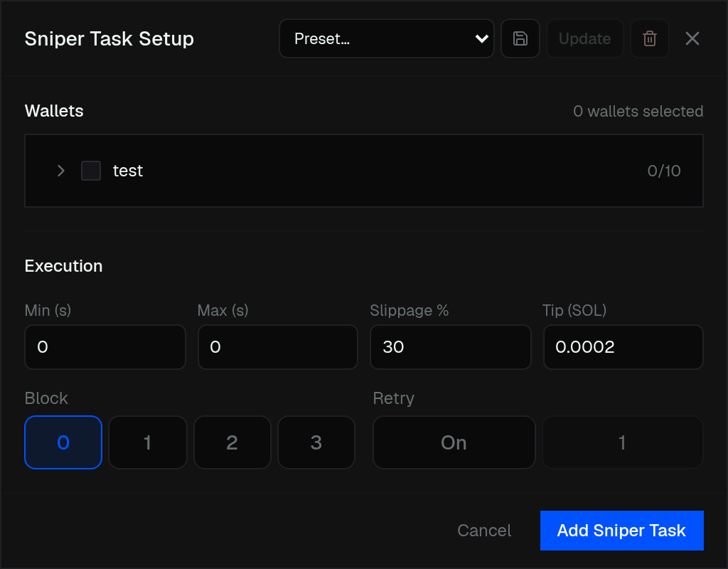Click the Retry count field showing 1

coord(623,442)
